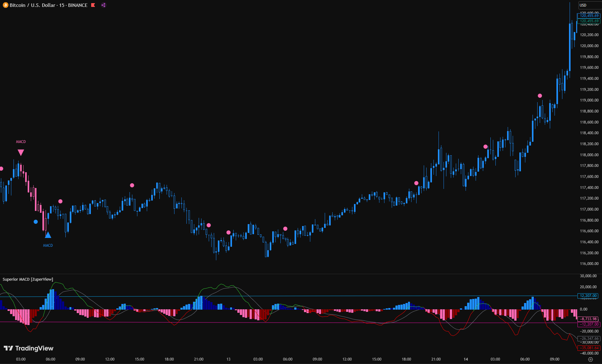Click the gray -26,347.66 signal value label
The height and width of the screenshot is (364, 602).
click(589, 339)
